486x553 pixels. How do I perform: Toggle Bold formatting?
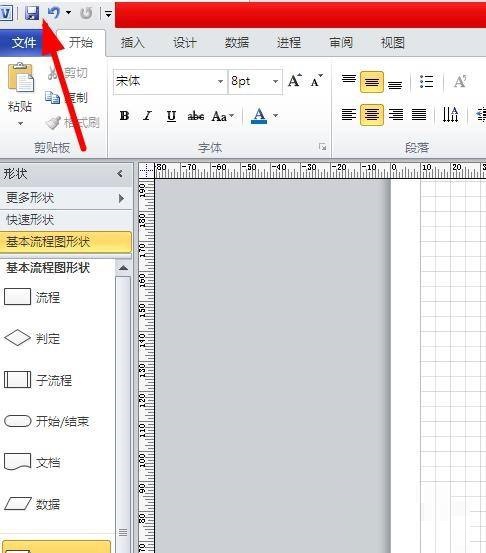pyautogui.click(x=124, y=115)
